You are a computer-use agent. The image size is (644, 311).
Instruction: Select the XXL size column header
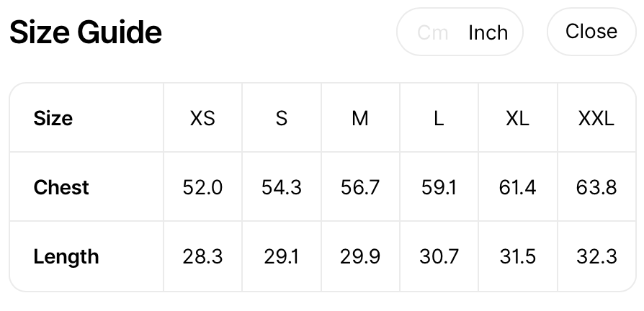tap(596, 119)
